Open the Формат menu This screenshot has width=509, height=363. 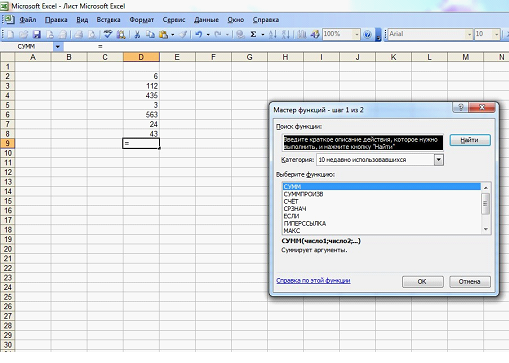pyautogui.click(x=142, y=20)
